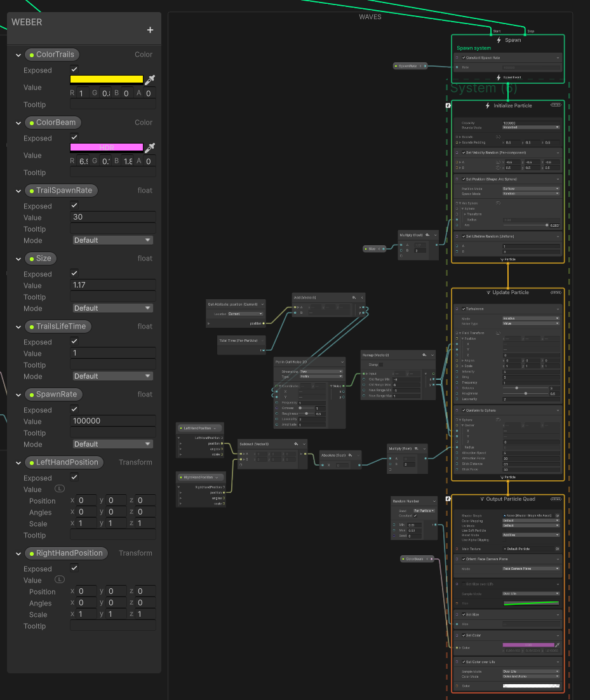
Task: Click the oval badge on Output Particle Quad header
Action: click(556, 499)
